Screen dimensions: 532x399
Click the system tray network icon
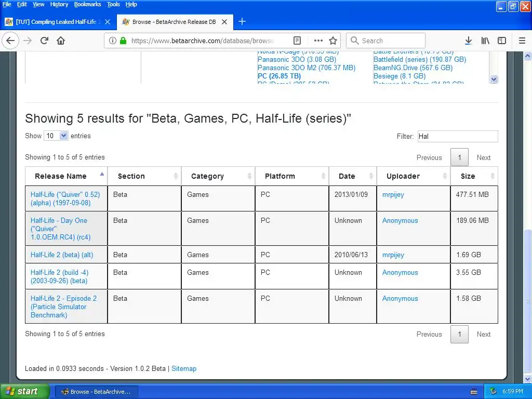494,392
